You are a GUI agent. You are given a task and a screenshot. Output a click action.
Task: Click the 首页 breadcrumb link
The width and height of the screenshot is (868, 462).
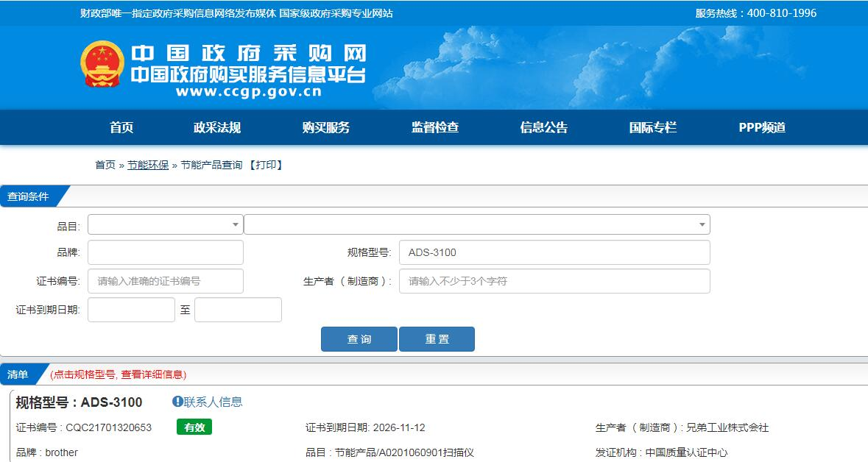click(x=105, y=165)
